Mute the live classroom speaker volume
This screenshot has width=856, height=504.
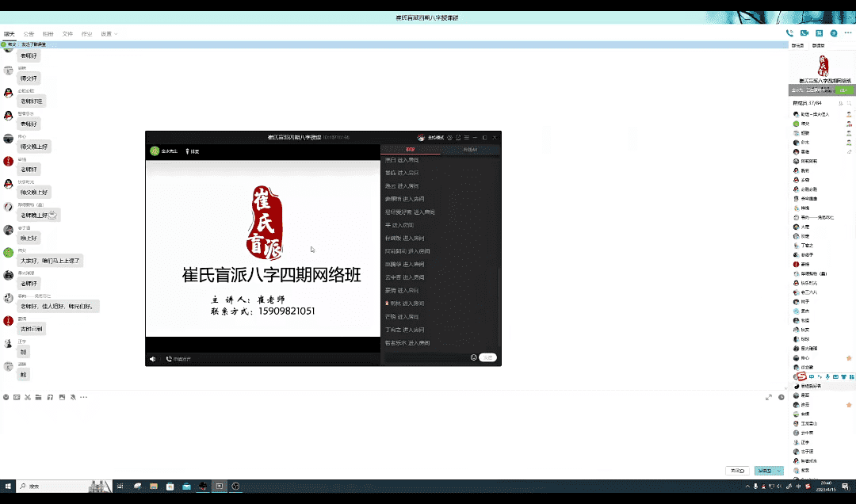point(153,359)
